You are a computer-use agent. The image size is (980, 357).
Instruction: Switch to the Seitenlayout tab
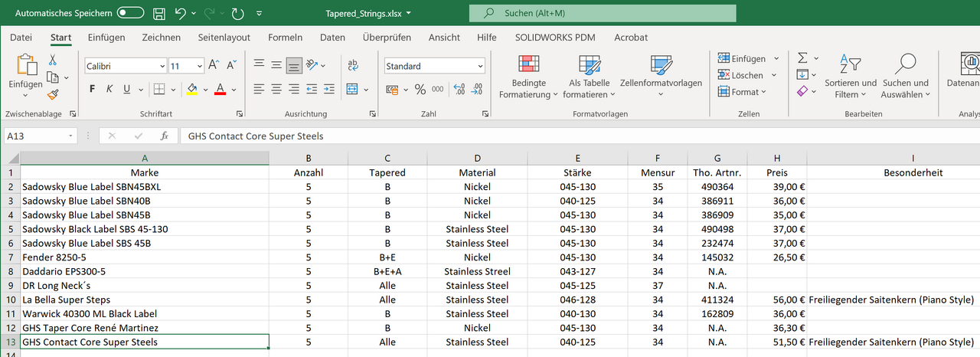point(224,37)
